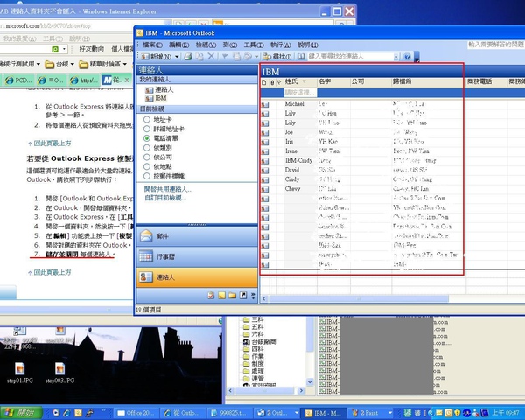The width and height of the screenshot is (525, 420).
Task: Click the Shortcuts icon in navigation strip
Action: click(x=243, y=296)
